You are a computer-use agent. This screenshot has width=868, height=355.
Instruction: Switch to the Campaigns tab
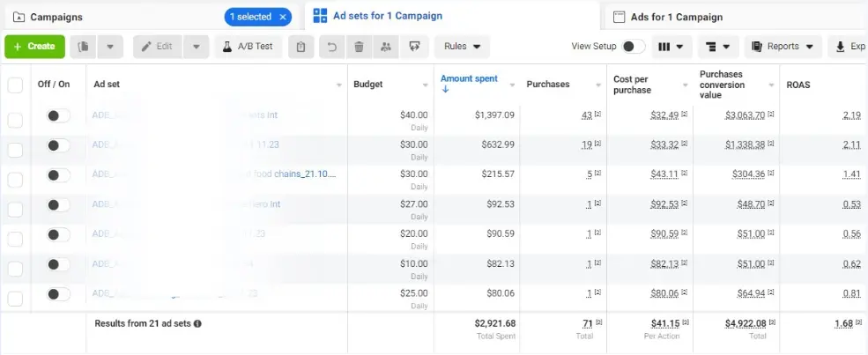click(57, 17)
